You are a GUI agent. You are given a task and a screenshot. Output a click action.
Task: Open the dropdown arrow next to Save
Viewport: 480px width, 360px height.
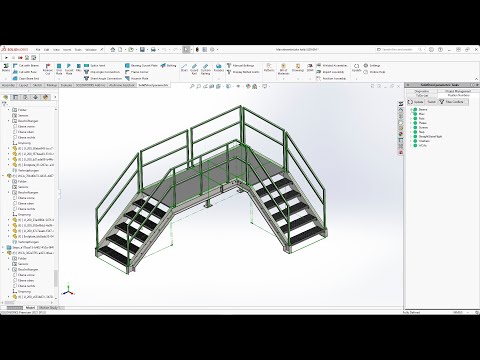click(147, 50)
